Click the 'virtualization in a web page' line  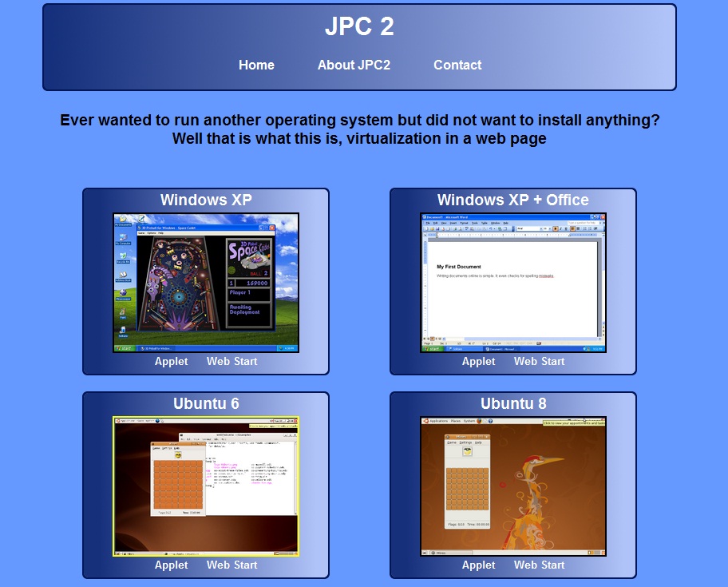(359, 138)
